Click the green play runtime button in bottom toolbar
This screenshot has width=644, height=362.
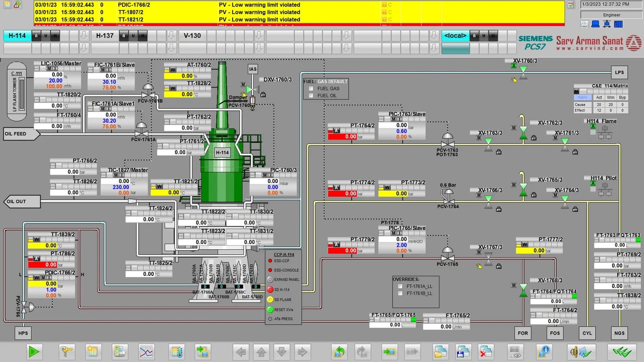pyautogui.click(x=34, y=352)
